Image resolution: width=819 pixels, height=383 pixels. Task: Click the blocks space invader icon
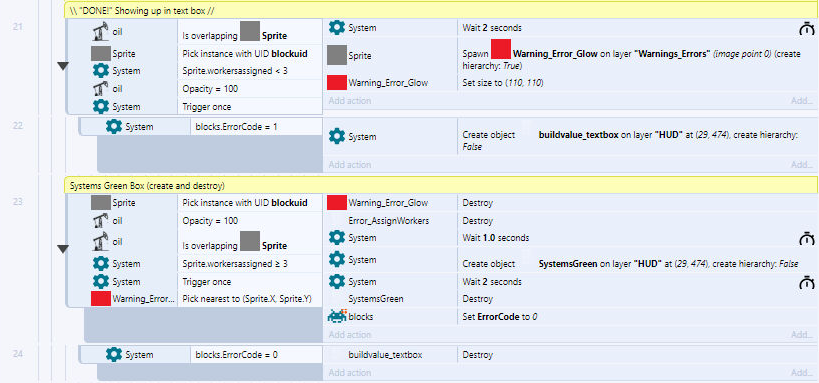coord(336,316)
